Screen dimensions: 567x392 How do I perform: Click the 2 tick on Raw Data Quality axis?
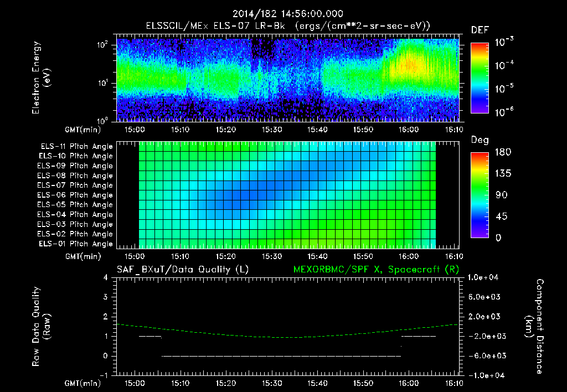pos(105,316)
